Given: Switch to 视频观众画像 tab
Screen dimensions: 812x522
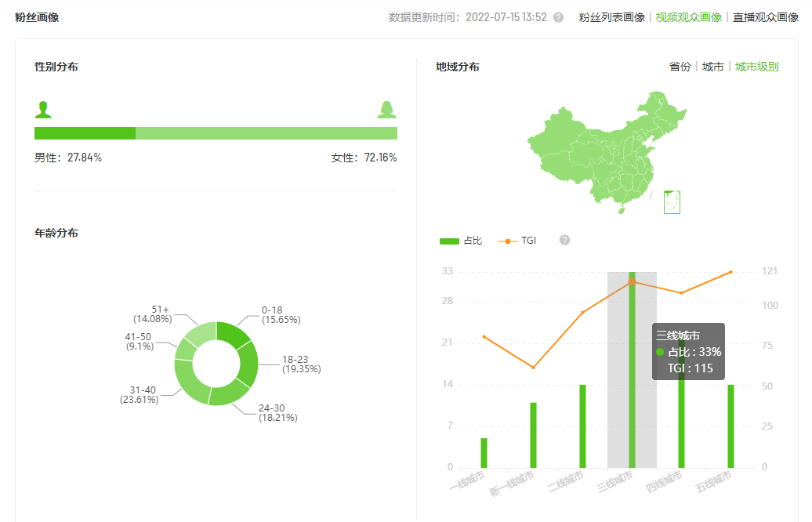Looking at the screenshot, I should click(x=689, y=17).
